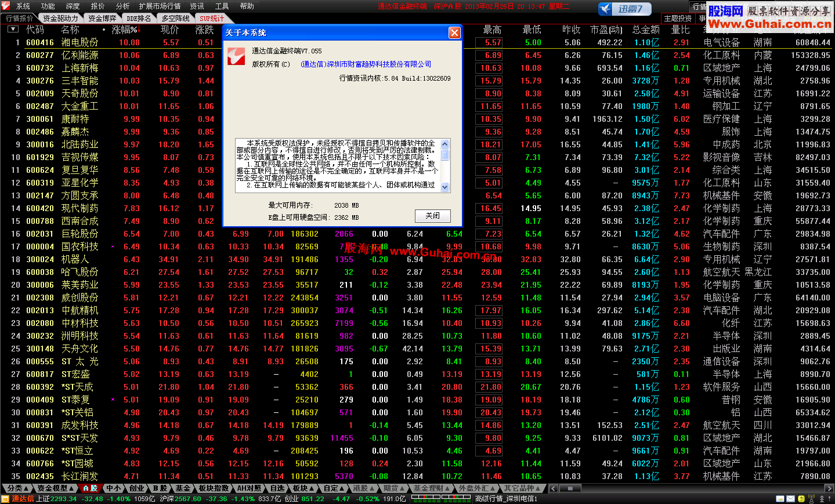Expand the 板块 bottom tab menu
The width and height of the screenshot is (835, 504).
[303, 488]
